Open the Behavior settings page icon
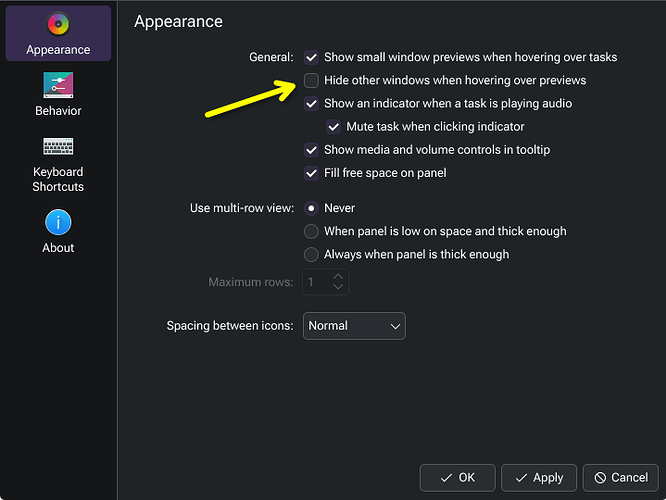Viewport: 666px width, 500px height. coord(58,85)
